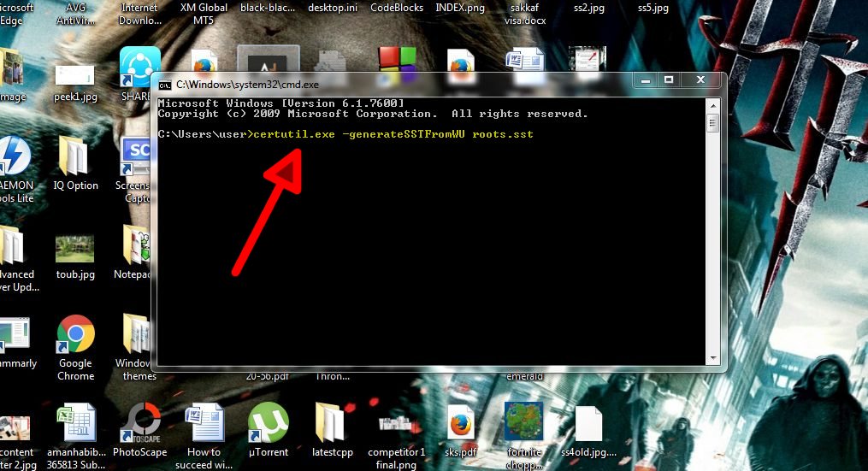The width and height of the screenshot is (868, 471).
Task: Open DAEMON Tools Lite shortcut
Action: 14,156
